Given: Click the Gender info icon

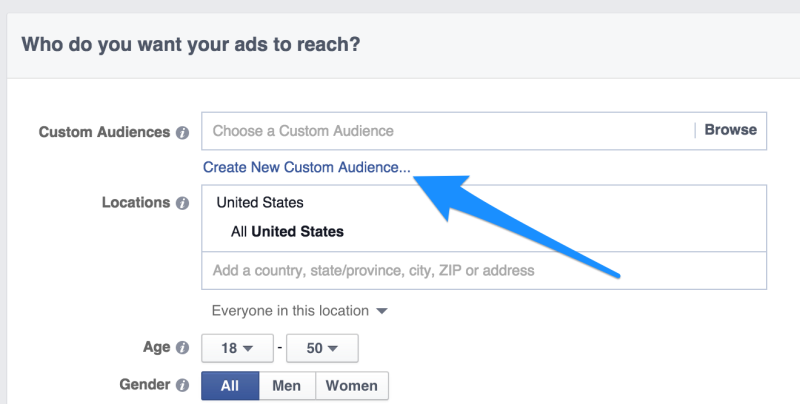Looking at the screenshot, I should (x=182, y=385).
